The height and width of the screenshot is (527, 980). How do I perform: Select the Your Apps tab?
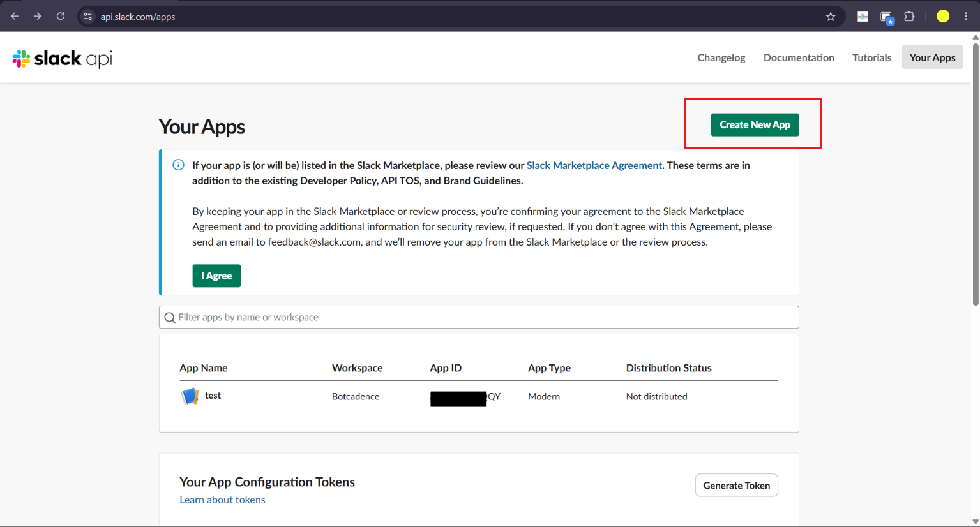coord(932,57)
